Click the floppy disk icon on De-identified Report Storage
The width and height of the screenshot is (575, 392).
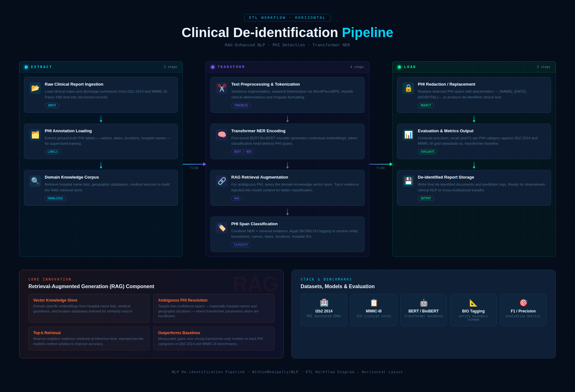point(408,181)
